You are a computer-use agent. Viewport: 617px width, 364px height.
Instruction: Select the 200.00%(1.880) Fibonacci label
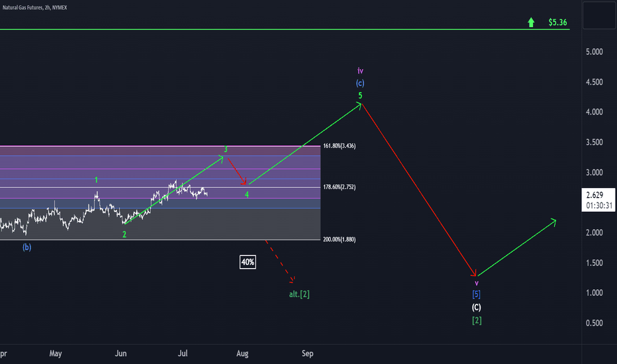pyautogui.click(x=339, y=240)
